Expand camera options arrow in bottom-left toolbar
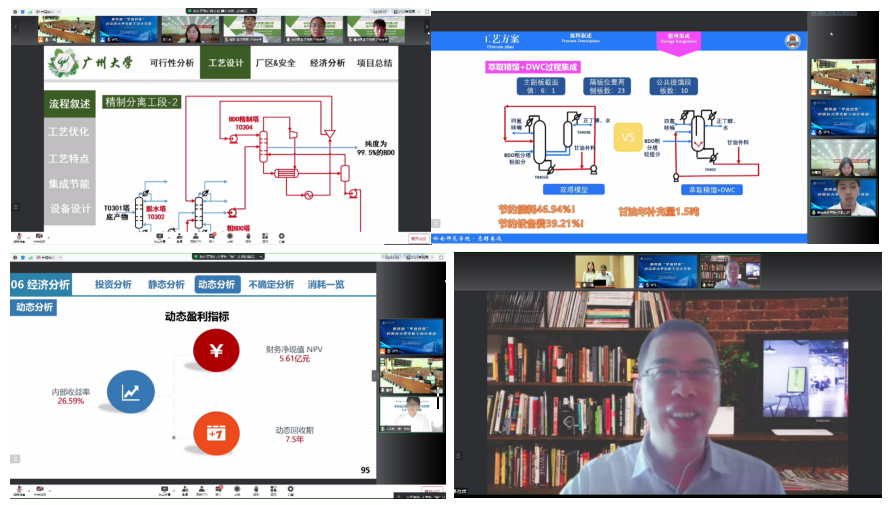The width and height of the screenshot is (889, 505). (x=49, y=489)
